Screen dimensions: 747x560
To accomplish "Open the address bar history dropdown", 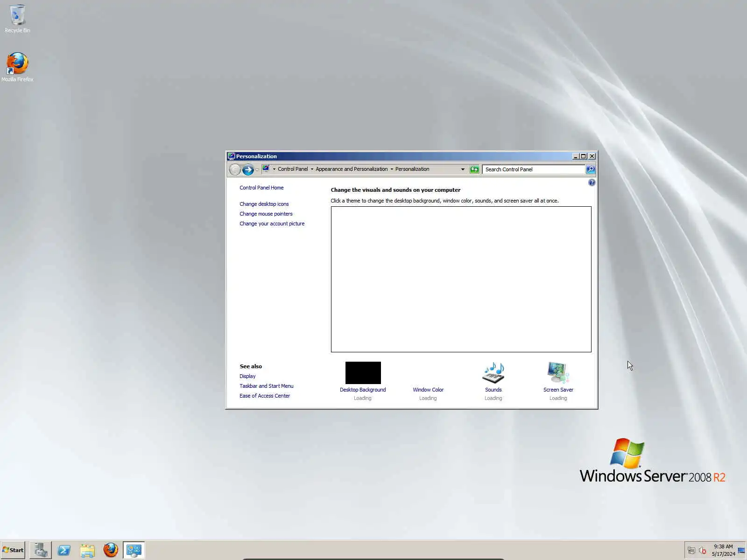I will tap(463, 169).
